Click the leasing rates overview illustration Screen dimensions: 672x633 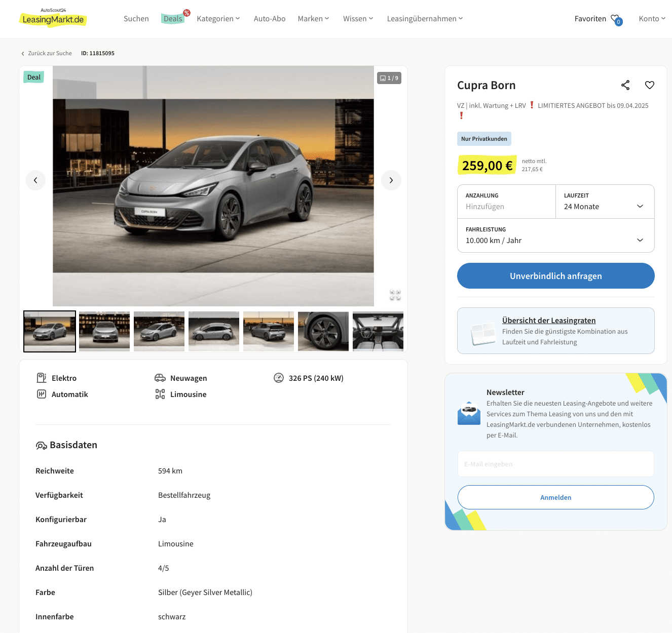[483, 334]
